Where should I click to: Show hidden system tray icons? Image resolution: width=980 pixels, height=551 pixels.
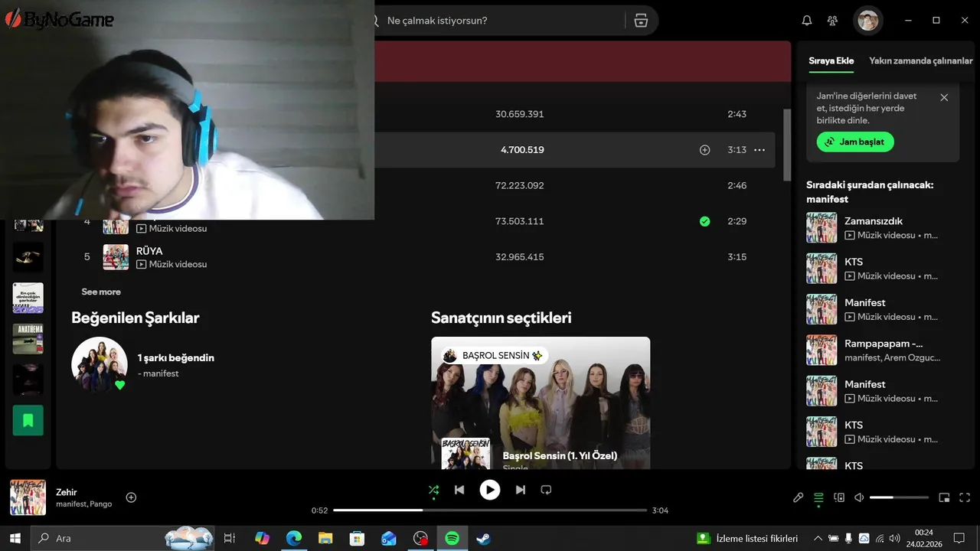click(818, 538)
